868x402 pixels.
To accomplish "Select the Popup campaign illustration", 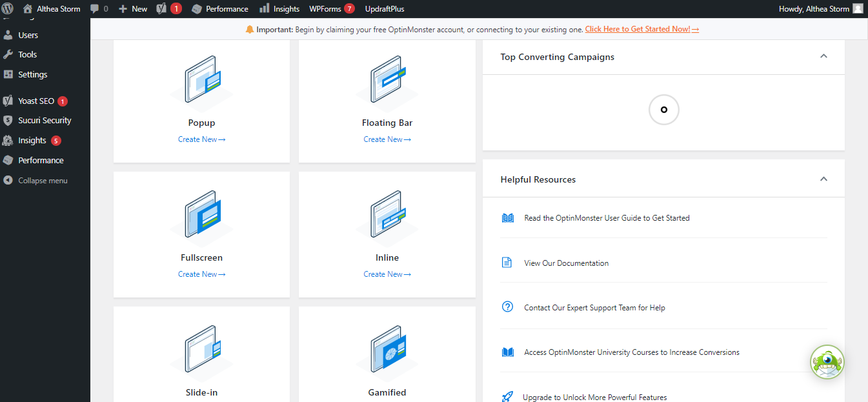I will click(x=201, y=83).
